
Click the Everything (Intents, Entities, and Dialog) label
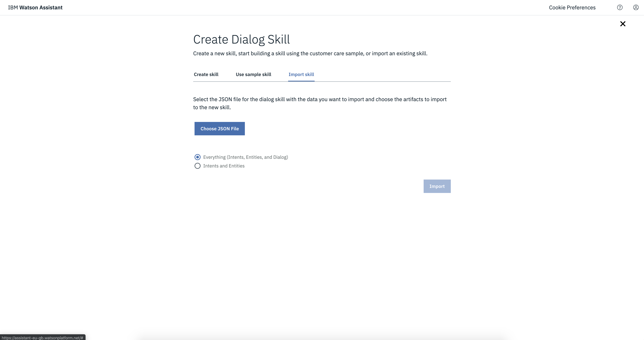[x=245, y=157]
